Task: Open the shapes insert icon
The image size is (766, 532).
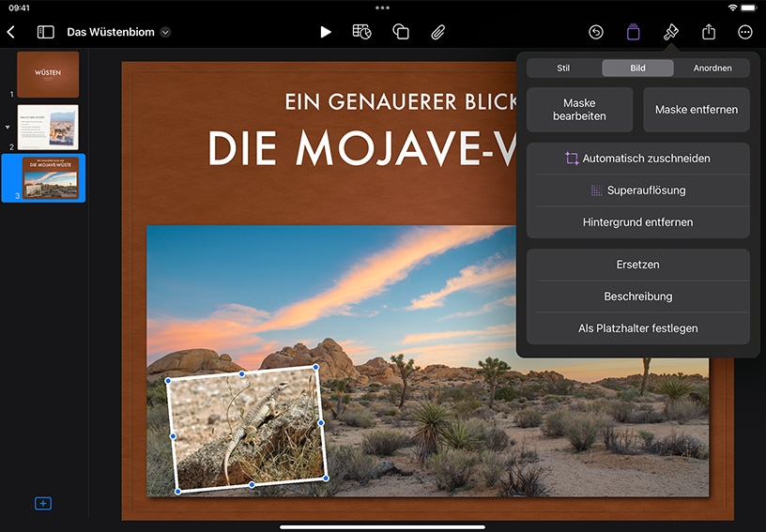Action: 401,32
